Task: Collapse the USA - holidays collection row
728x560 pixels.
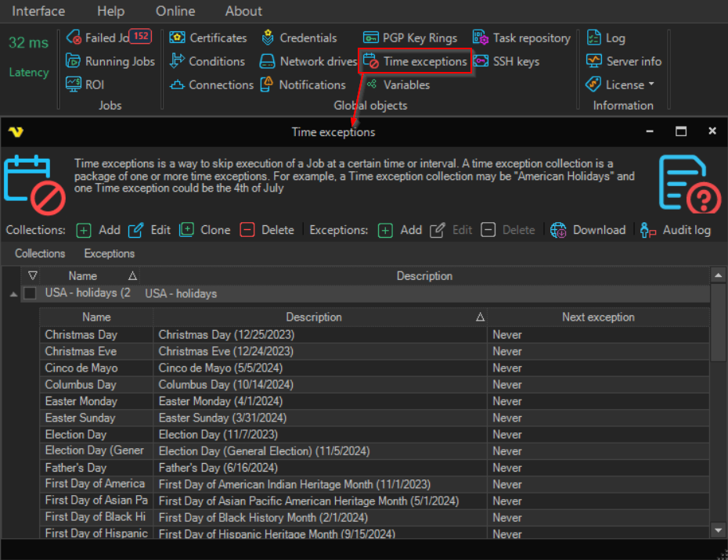Action: pos(13,293)
